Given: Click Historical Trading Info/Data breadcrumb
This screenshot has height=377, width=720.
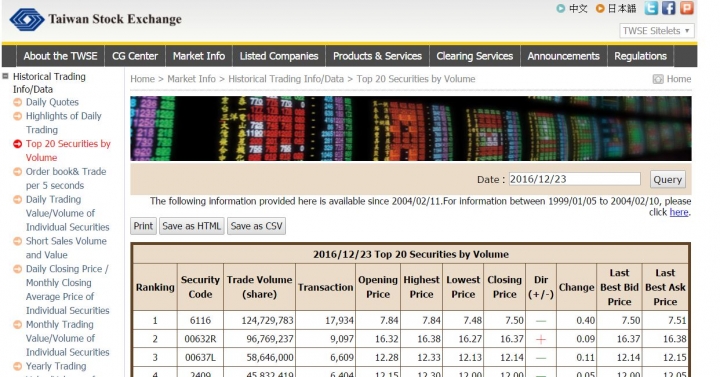Looking at the screenshot, I should pos(286,79).
